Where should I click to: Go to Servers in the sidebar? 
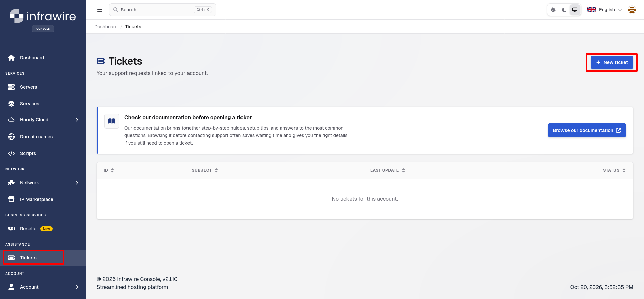pos(43,87)
